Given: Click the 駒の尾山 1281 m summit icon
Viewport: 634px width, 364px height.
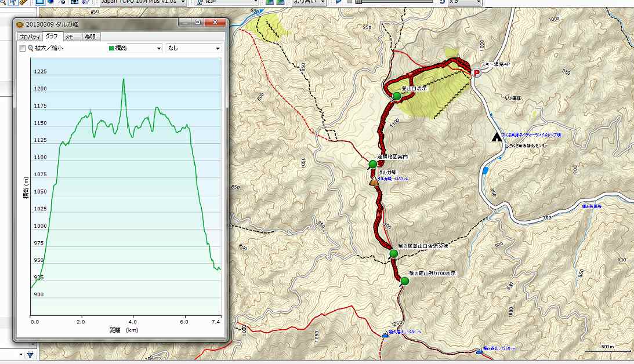Looking at the screenshot, I should pyautogui.click(x=385, y=334).
